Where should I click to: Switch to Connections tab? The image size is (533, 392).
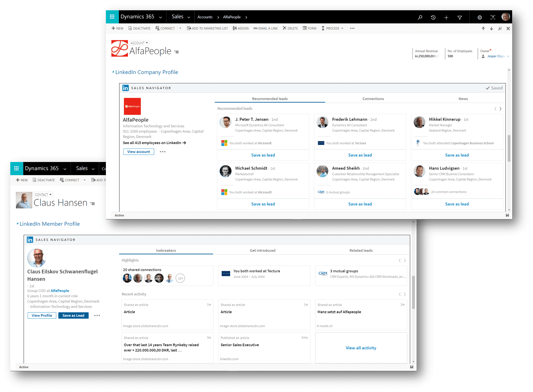point(373,99)
